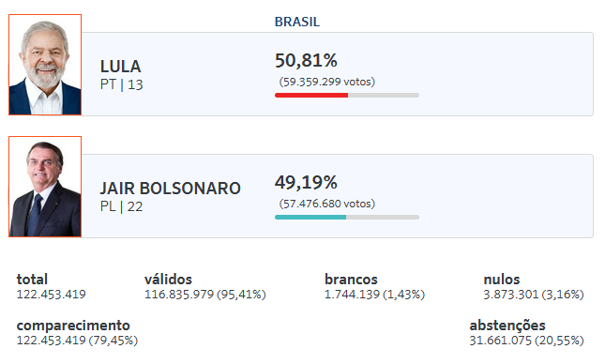Screen dimensions: 605x364
Task: Click the válidos votes statistic
Action: (205, 286)
